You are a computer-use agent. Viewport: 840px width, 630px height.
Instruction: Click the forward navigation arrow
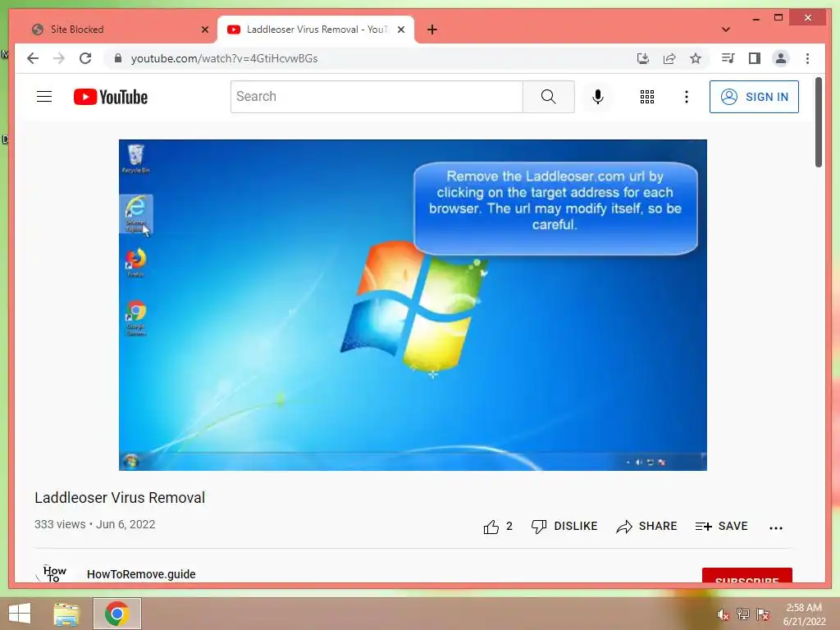click(59, 58)
